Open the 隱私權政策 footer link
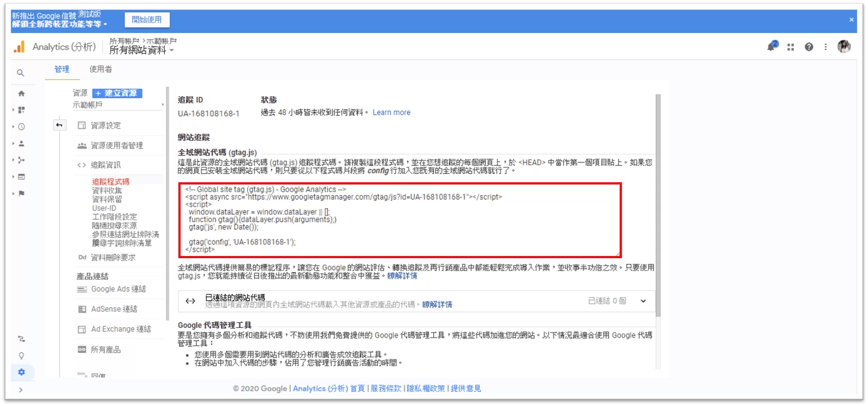This screenshot has height=406, width=868. (x=426, y=389)
